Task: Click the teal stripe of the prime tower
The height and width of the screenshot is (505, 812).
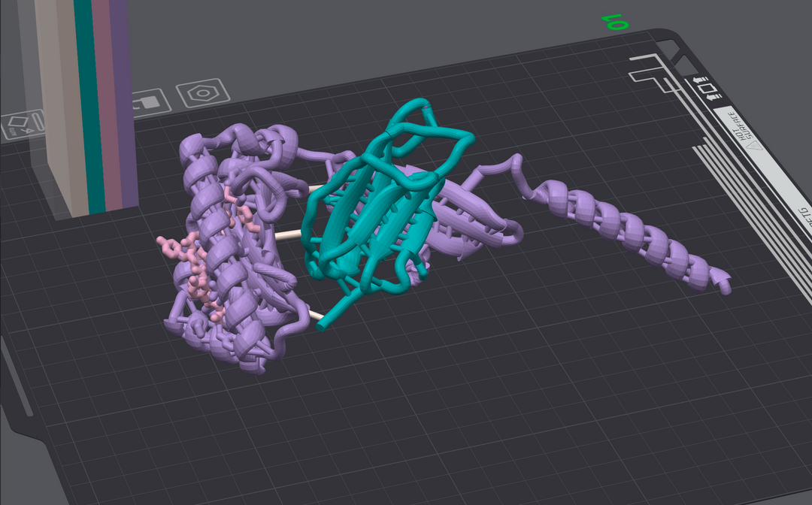Action: (x=93, y=113)
